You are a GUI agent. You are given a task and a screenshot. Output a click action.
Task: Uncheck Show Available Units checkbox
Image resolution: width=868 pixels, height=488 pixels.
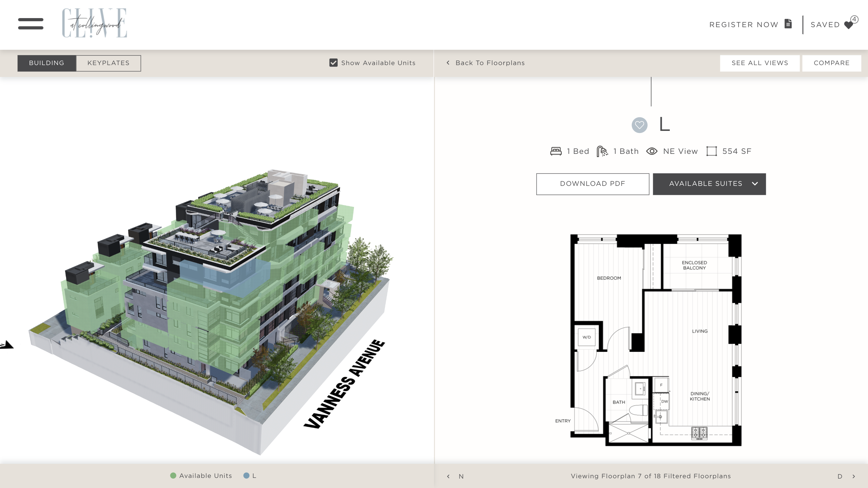click(x=333, y=63)
